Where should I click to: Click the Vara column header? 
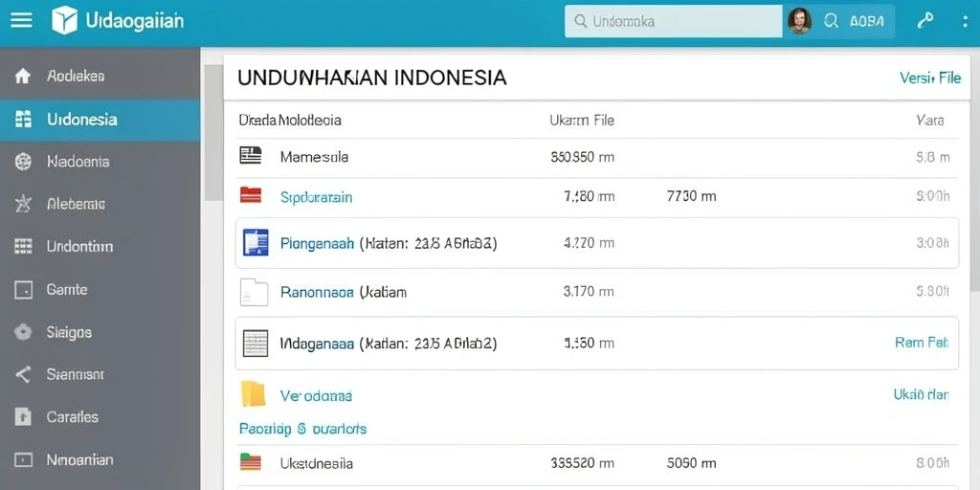[930, 120]
